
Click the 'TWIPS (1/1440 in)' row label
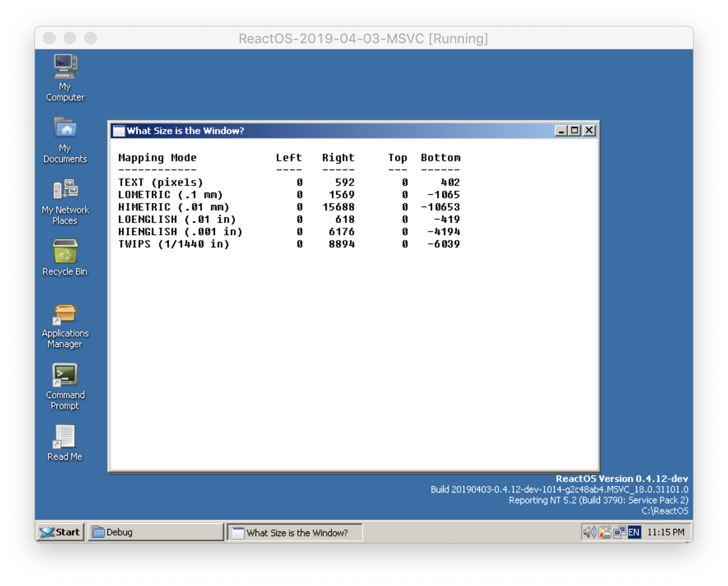pyautogui.click(x=174, y=244)
